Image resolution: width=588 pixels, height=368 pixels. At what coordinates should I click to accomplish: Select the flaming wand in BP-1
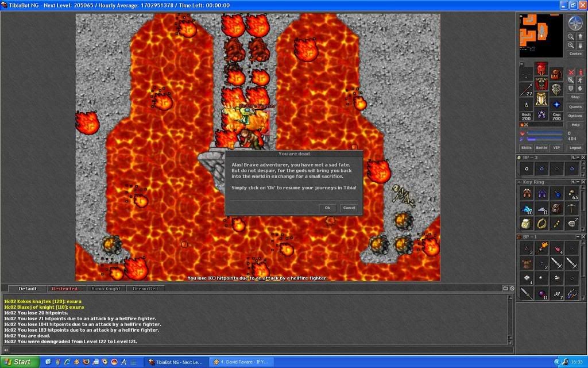tap(541, 248)
